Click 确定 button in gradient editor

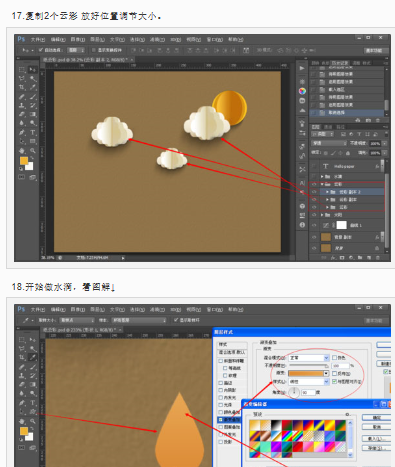[x=376, y=418]
